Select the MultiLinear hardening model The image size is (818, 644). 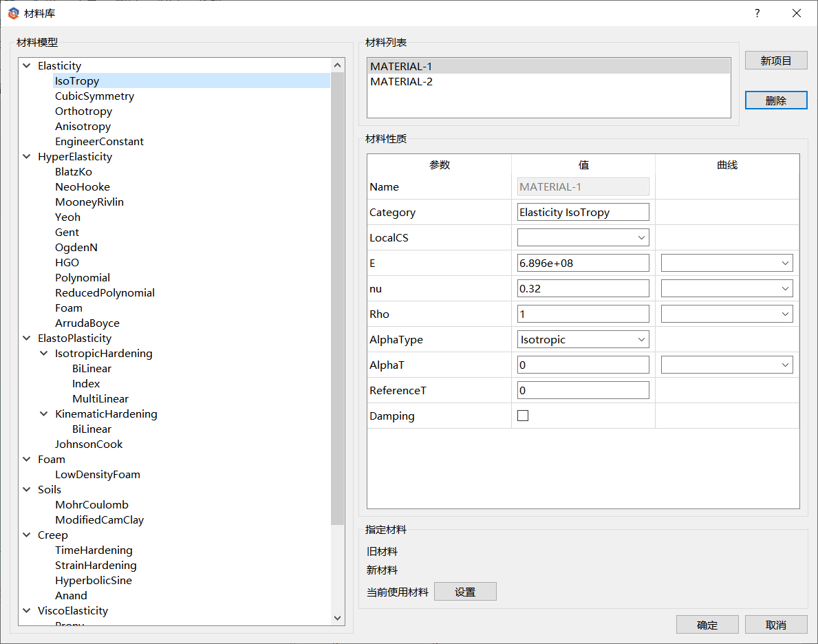coord(100,399)
